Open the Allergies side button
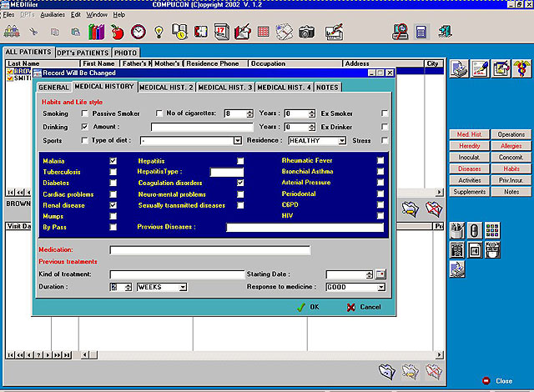Viewport: 534px width, 392px height. [511, 146]
